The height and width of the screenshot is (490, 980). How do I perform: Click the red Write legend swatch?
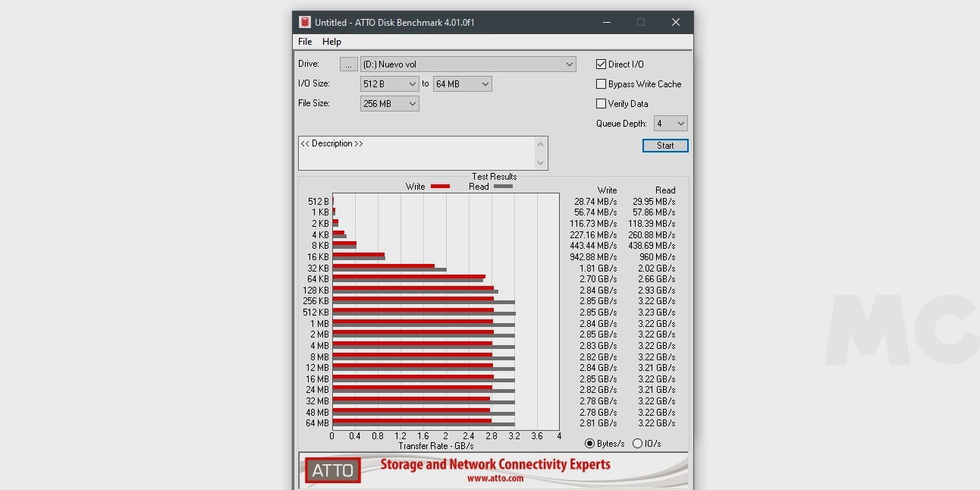(440, 187)
